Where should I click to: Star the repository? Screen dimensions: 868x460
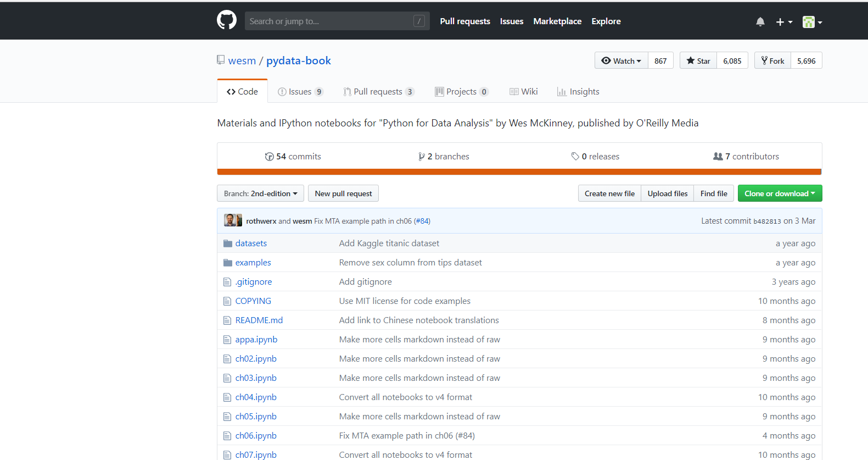click(x=698, y=60)
